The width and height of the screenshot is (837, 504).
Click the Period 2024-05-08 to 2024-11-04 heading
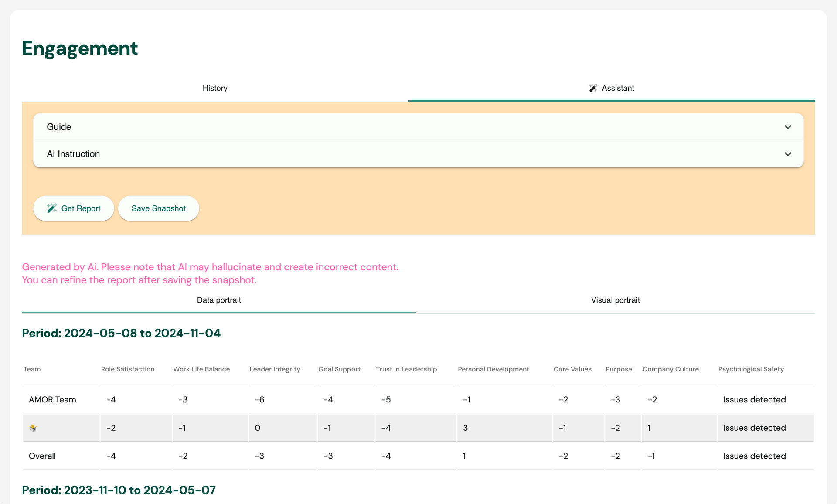(121, 333)
